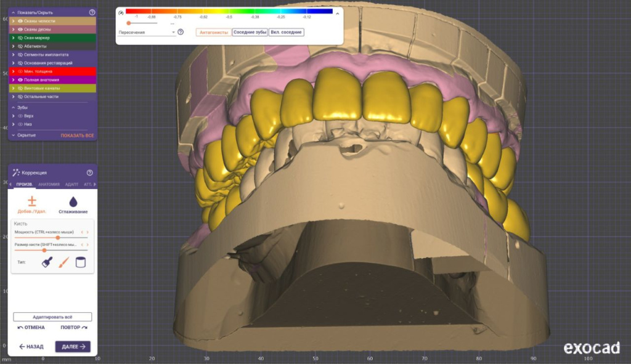Select the Сглаживание smoothing droplet tool
The image size is (631, 364).
[73, 204]
